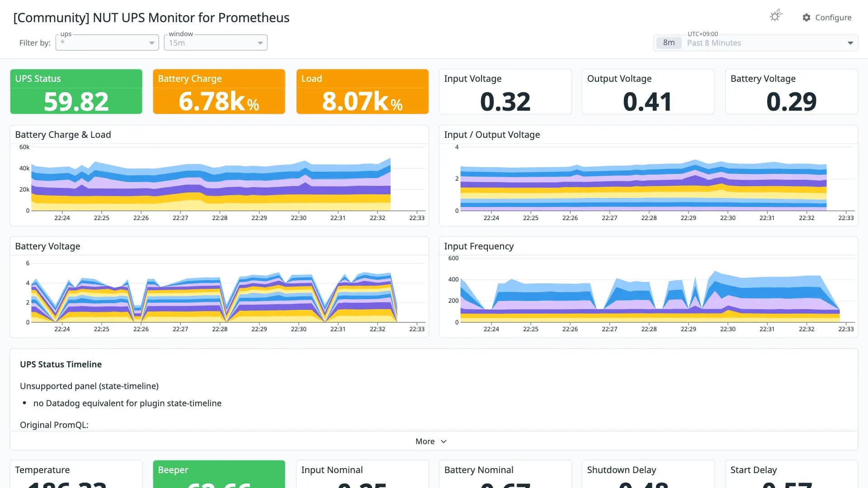Image resolution: width=868 pixels, height=488 pixels.
Task: Click the Temperature widget header
Action: pos(42,470)
